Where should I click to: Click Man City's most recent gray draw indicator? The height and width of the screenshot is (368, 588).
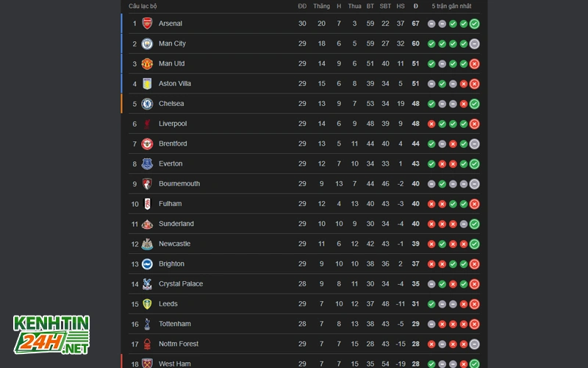475,43
